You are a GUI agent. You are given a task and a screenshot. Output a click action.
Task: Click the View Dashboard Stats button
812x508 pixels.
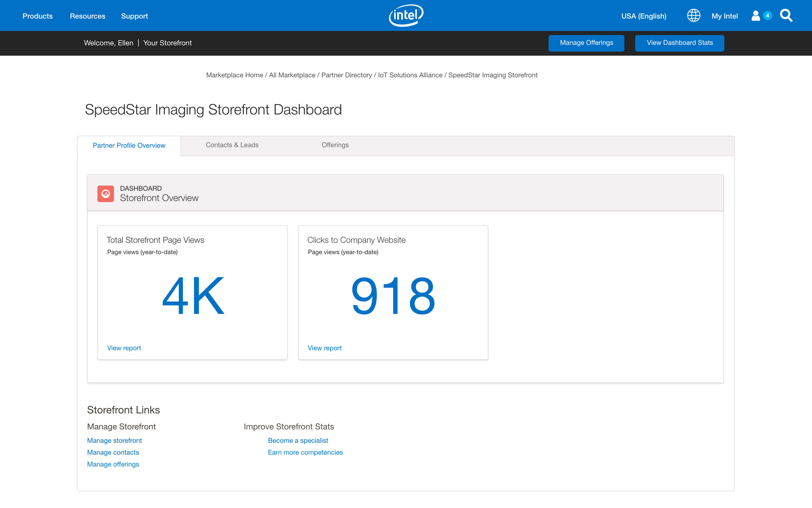click(680, 43)
